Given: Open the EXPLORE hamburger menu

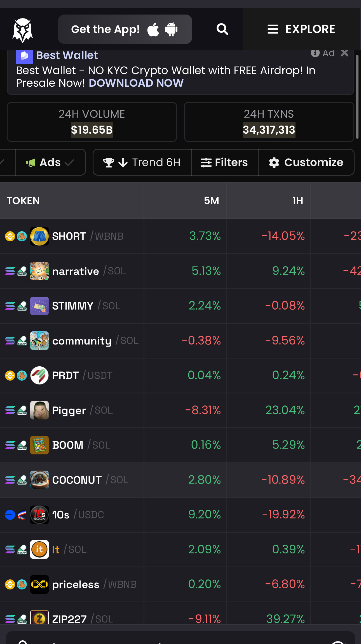Looking at the screenshot, I should [x=301, y=29].
